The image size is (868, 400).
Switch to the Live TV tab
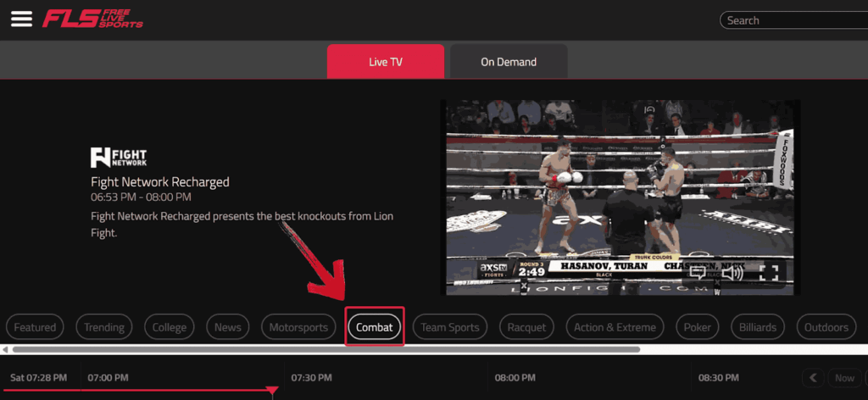[x=385, y=62]
